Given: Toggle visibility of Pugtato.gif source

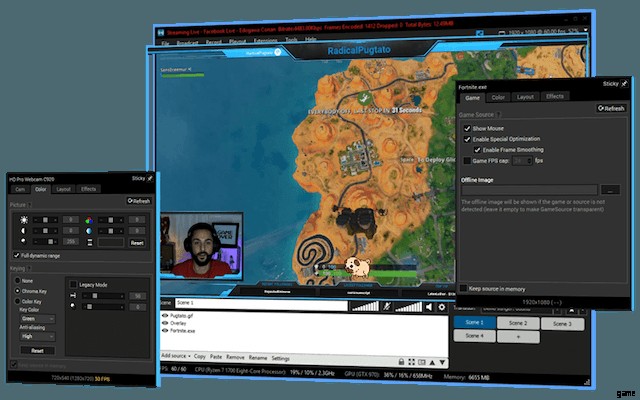Looking at the screenshot, I should click(x=165, y=315).
